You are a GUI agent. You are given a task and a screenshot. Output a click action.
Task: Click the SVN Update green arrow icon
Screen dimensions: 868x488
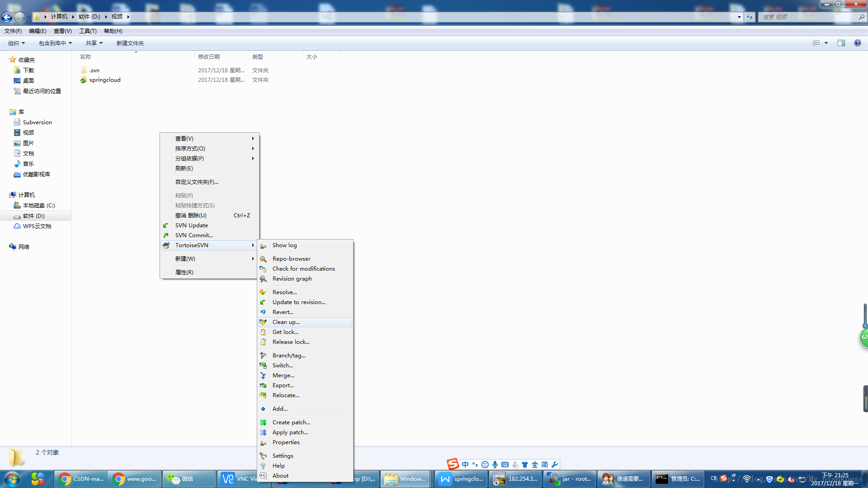pos(166,225)
